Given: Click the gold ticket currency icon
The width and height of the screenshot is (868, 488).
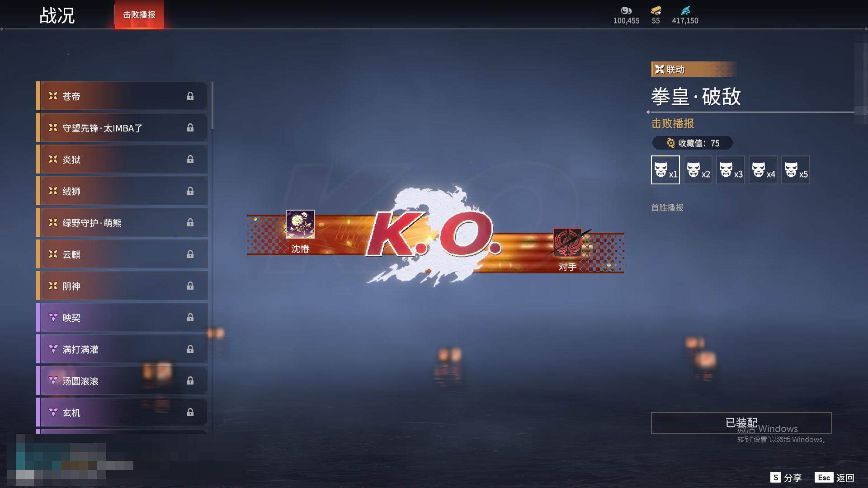Looking at the screenshot, I should click(656, 11).
